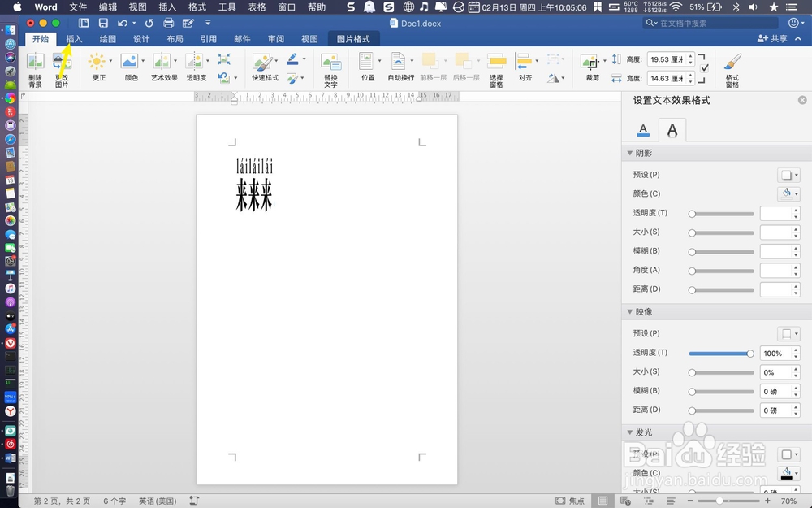Open the 更正 corrections tool
The height and width of the screenshot is (508, 812).
98,67
